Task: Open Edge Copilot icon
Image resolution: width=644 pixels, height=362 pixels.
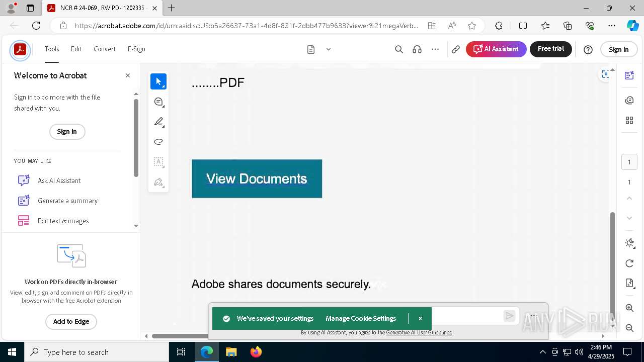Action: (632, 26)
